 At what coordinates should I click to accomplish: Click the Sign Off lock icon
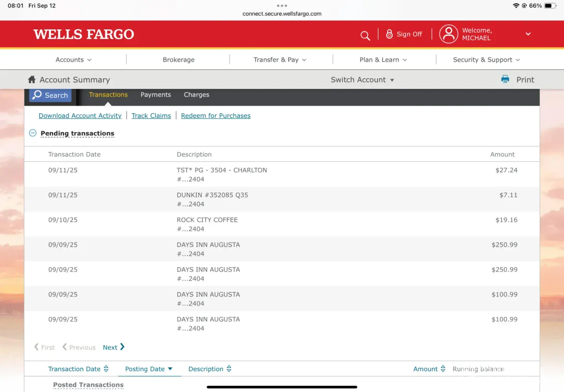coord(389,34)
